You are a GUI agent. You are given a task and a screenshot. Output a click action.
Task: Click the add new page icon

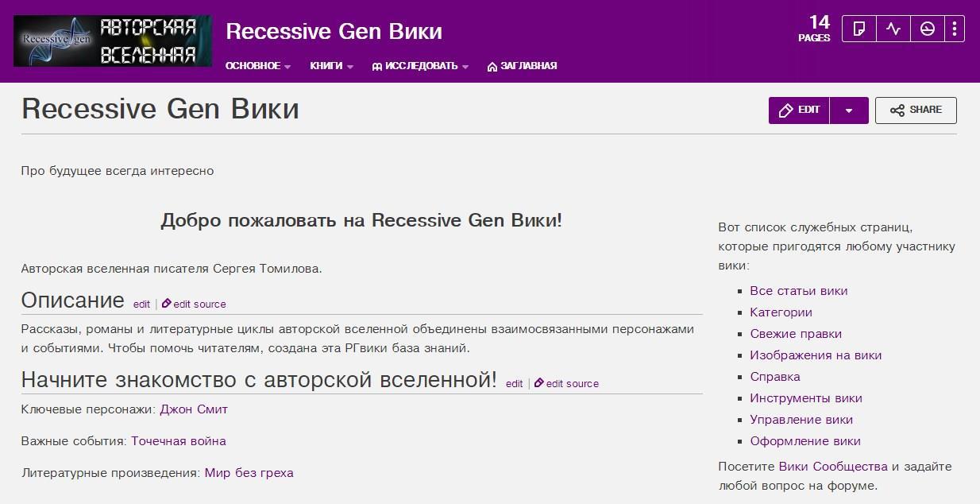(858, 29)
